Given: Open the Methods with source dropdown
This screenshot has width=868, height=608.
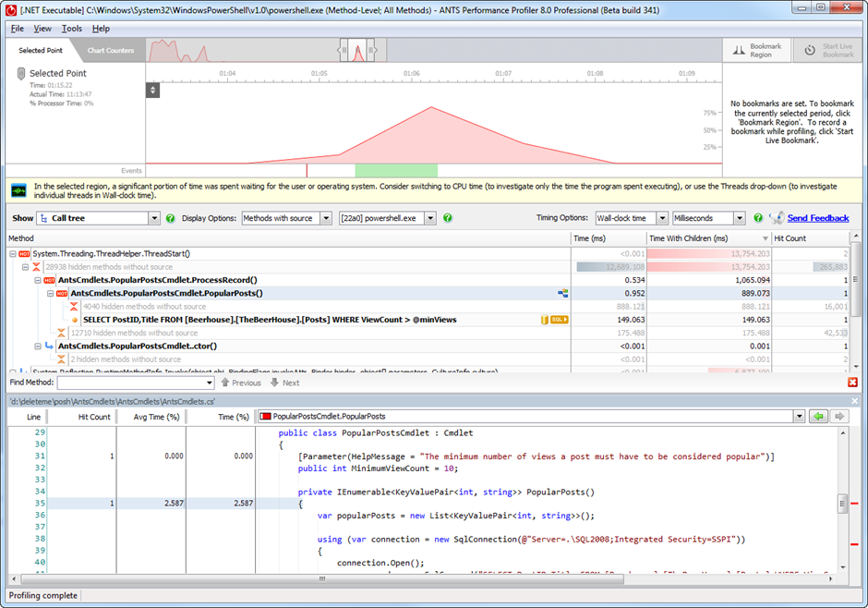Looking at the screenshot, I should coord(326,218).
